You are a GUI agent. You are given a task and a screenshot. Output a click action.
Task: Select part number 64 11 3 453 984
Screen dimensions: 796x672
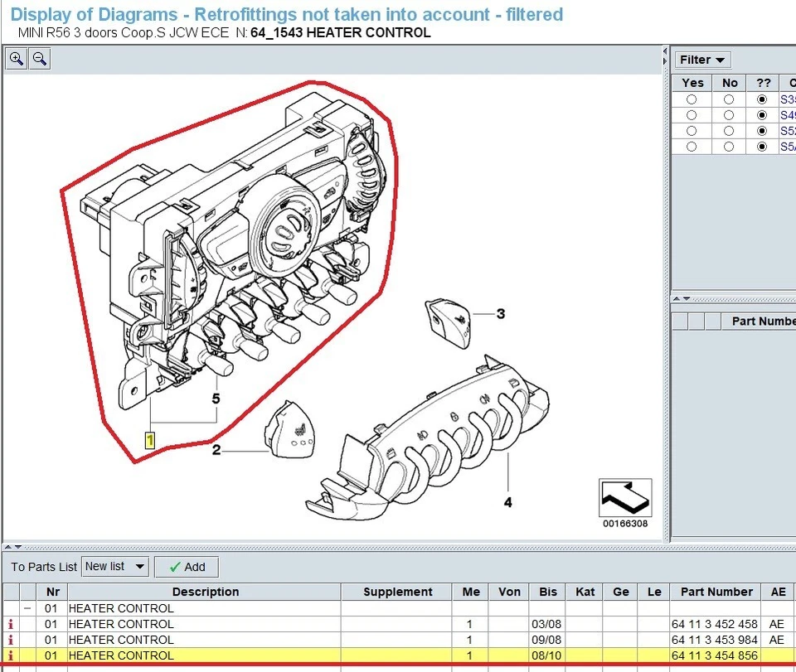click(714, 640)
